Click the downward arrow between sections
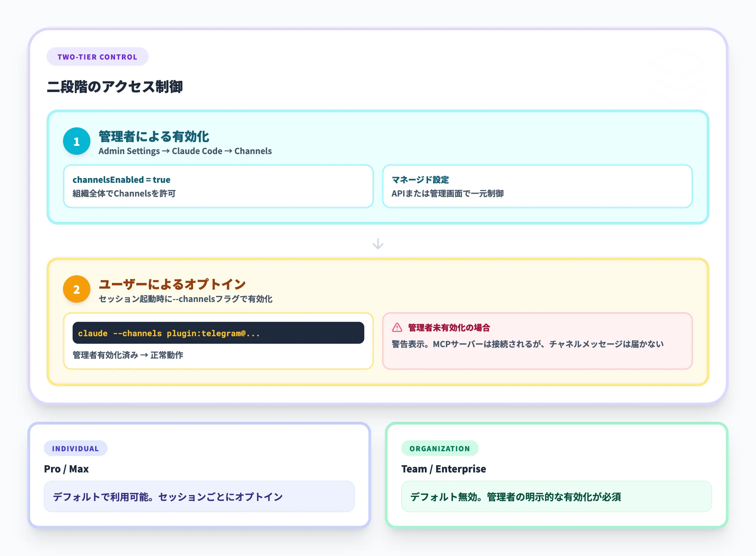Image resolution: width=756 pixels, height=556 pixels. click(378, 244)
